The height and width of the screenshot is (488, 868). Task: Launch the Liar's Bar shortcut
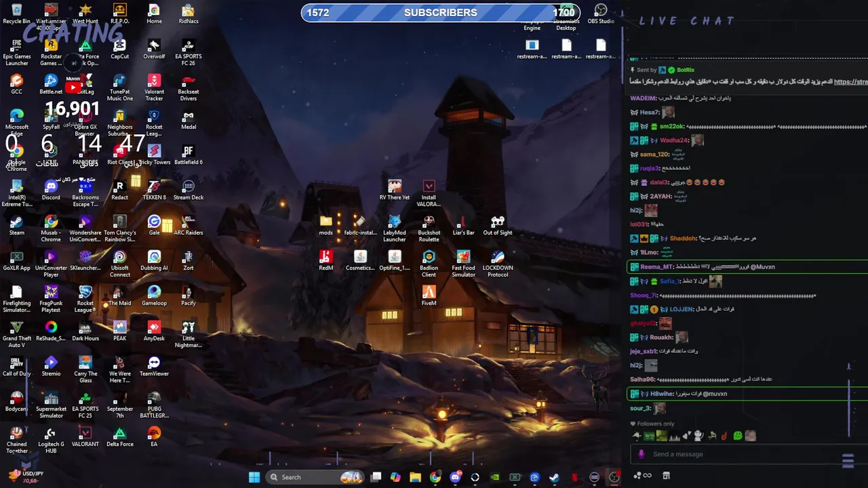(x=463, y=225)
